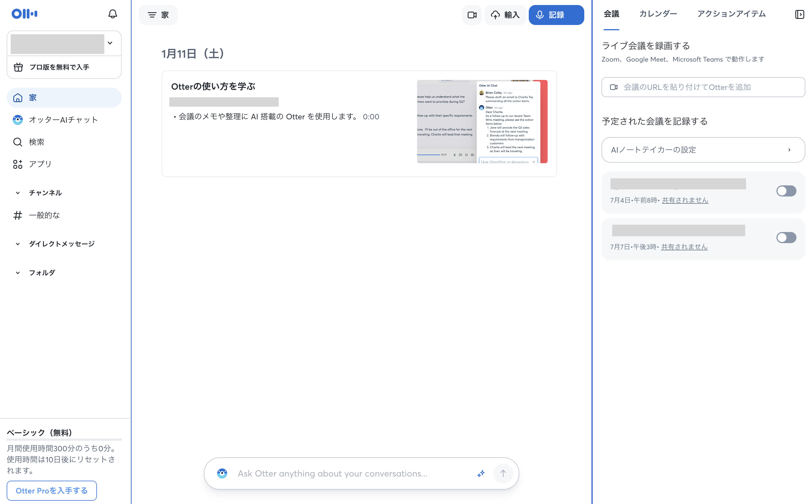Open the 共有されません link for the 7月4日 meeting

(685, 200)
